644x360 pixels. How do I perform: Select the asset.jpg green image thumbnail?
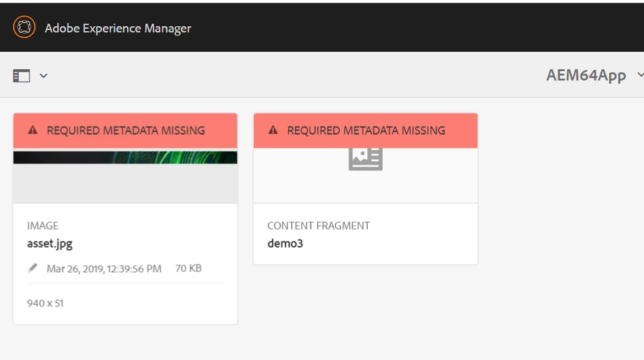(125, 157)
